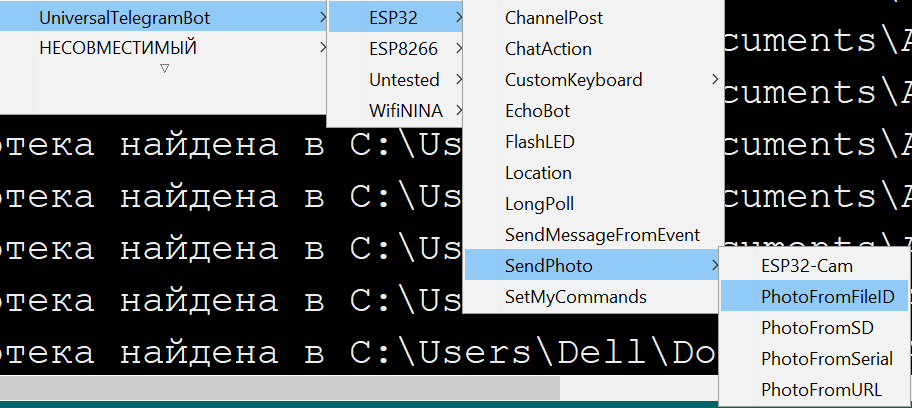Image resolution: width=912 pixels, height=408 pixels.
Task: Open the LongPoll example sketch
Action: 539,203
